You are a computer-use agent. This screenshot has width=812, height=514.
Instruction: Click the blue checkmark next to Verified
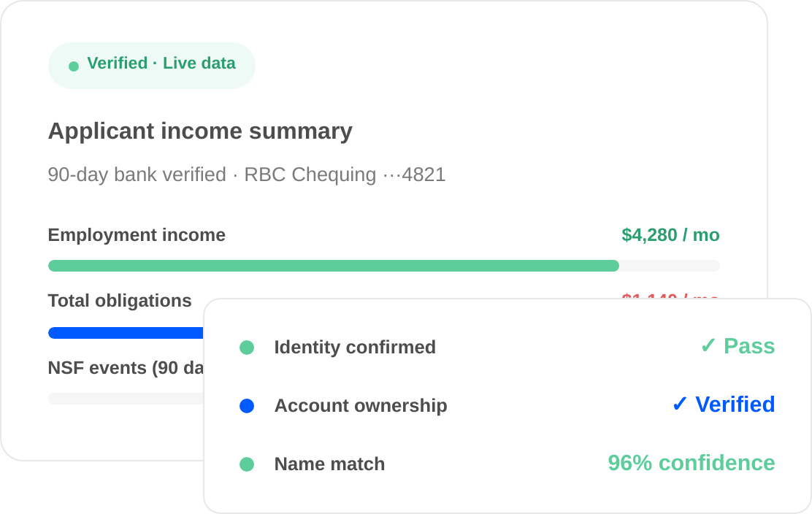tap(679, 404)
